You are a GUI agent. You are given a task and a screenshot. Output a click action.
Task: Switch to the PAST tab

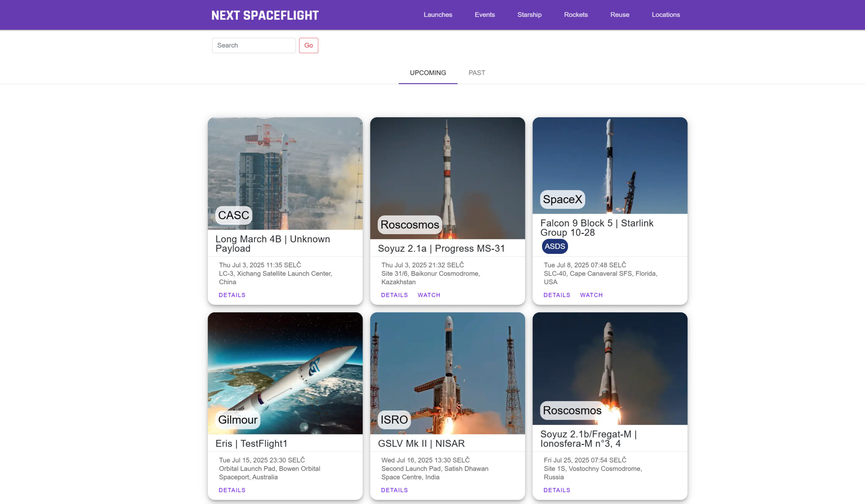[x=476, y=73]
